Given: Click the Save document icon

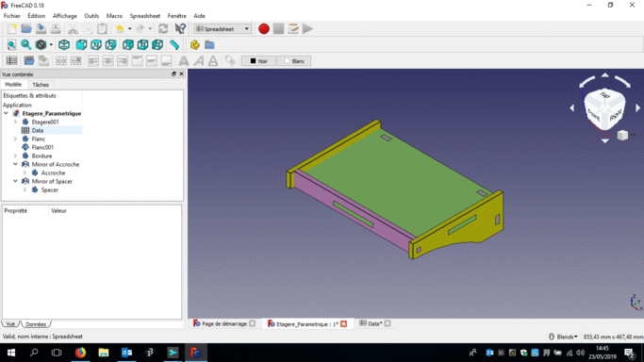Looking at the screenshot, I should 41,28.
